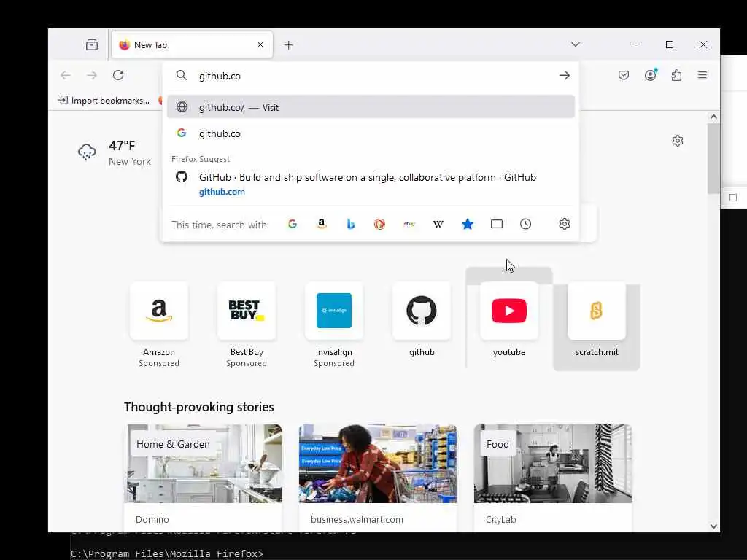Open the Firefox account icon
Screen dimensions: 747x560
click(650, 75)
